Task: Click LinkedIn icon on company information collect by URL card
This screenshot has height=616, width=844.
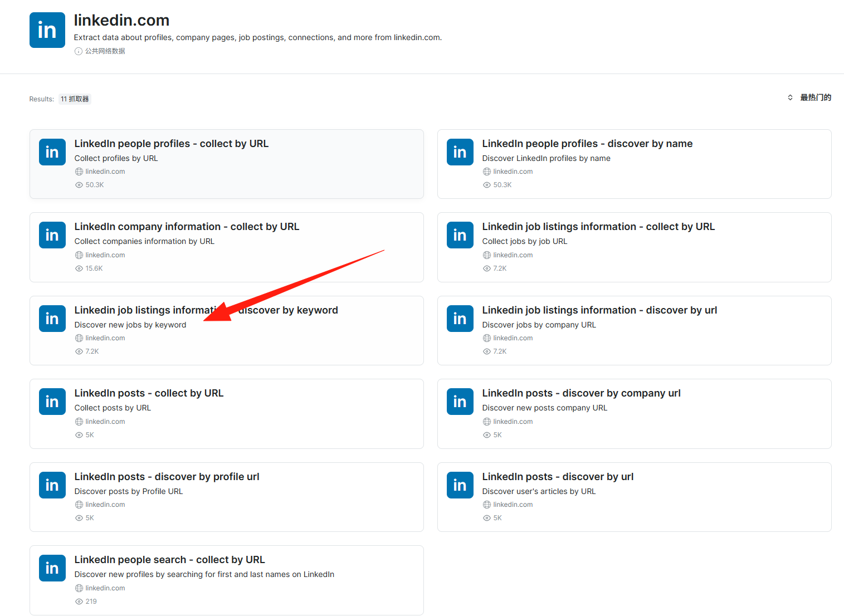Action: [x=52, y=235]
